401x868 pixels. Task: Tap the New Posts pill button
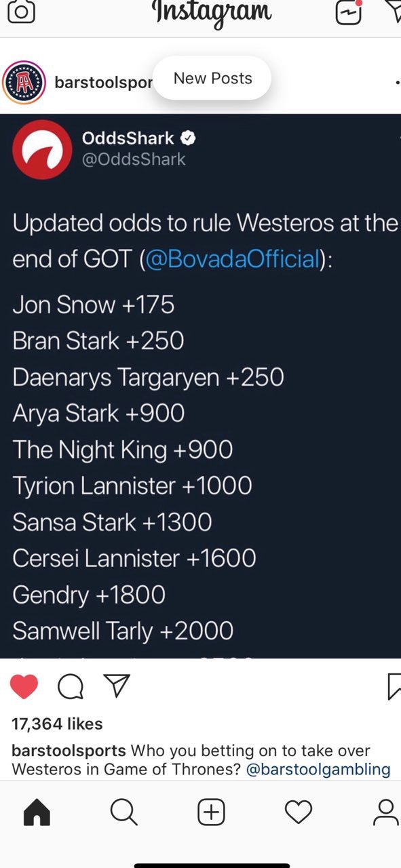[212, 78]
